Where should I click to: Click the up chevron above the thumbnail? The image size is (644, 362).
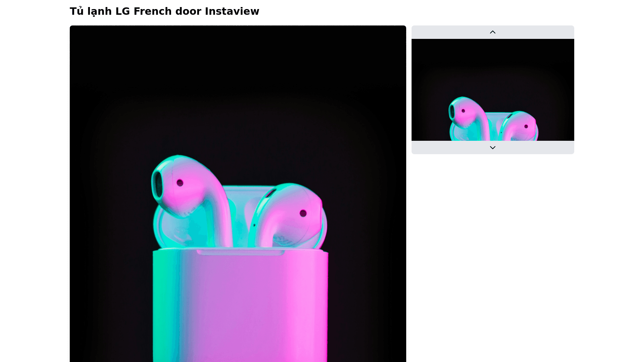[492, 32]
